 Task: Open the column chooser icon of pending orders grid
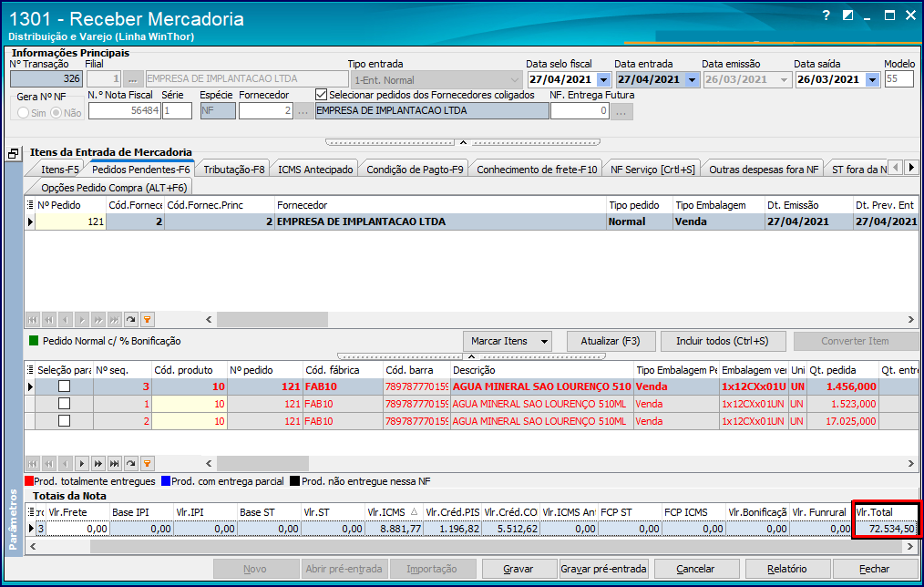coord(30,205)
